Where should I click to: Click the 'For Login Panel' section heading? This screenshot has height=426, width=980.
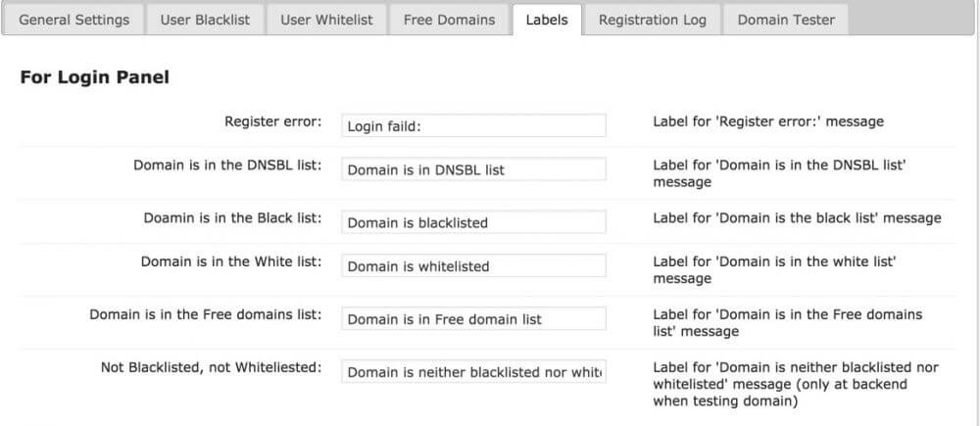(95, 76)
